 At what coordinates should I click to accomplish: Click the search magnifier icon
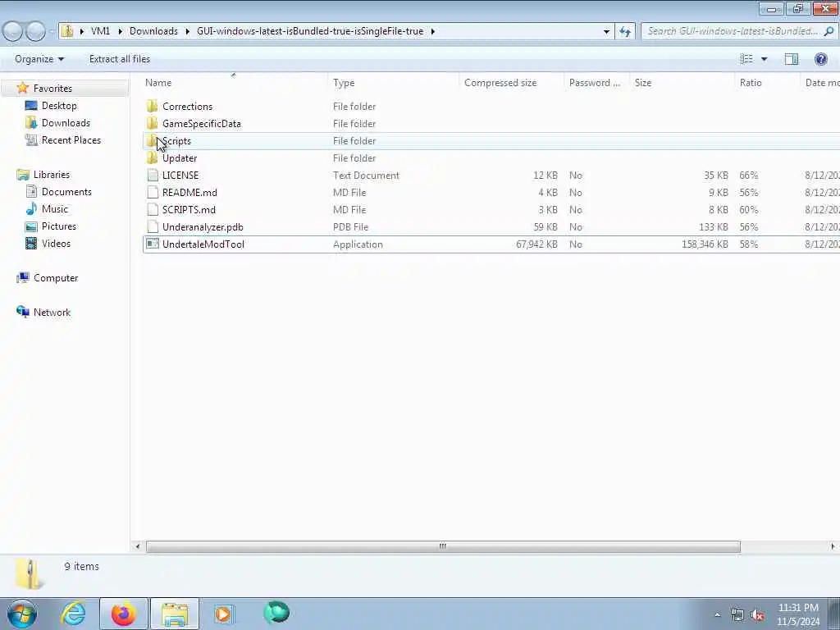pyautogui.click(x=829, y=31)
